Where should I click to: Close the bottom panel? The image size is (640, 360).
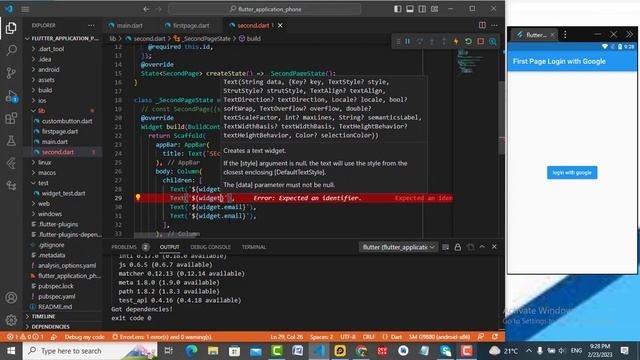coord(494,247)
